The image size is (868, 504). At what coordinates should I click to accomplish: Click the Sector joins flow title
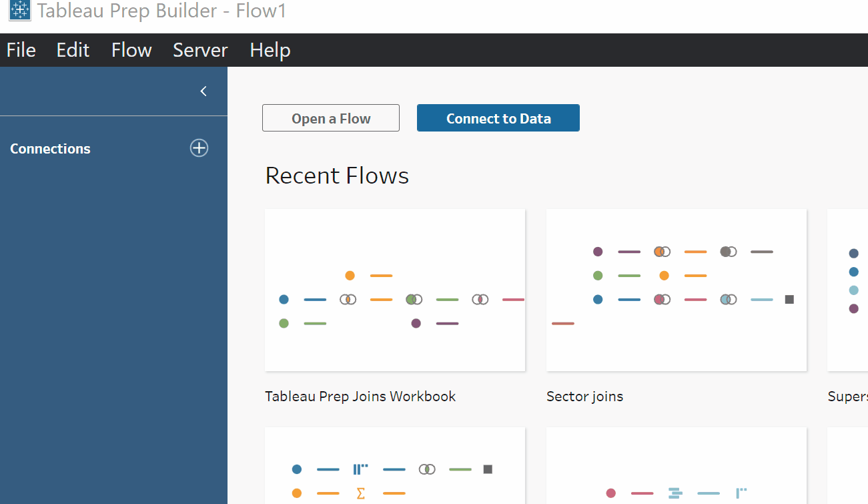click(x=584, y=396)
